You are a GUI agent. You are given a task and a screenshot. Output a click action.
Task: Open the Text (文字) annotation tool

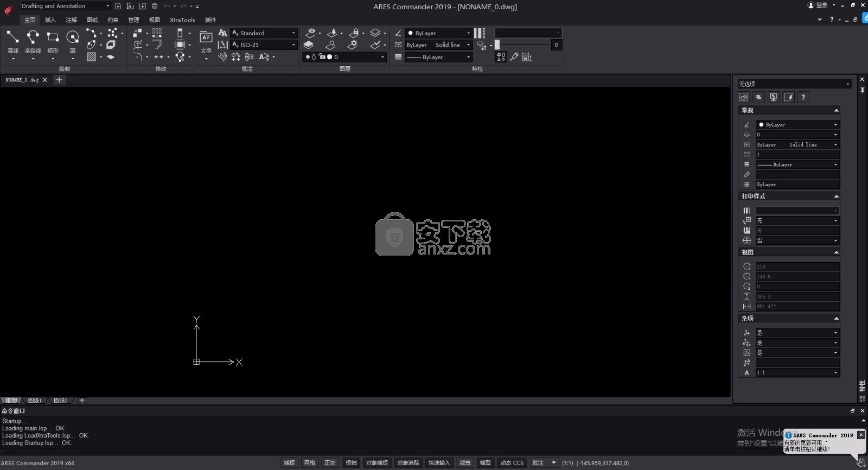[206, 42]
